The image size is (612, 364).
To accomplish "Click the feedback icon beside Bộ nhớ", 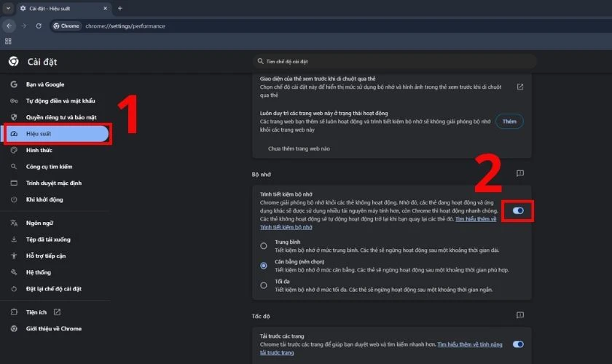I will coord(520,174).
